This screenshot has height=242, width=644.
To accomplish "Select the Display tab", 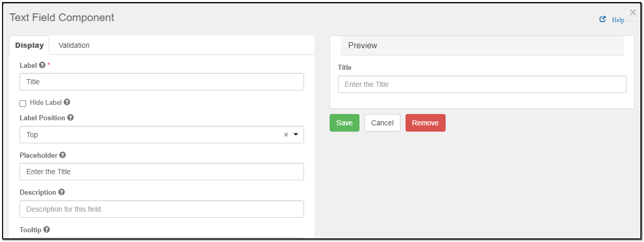I will [29, 45].
